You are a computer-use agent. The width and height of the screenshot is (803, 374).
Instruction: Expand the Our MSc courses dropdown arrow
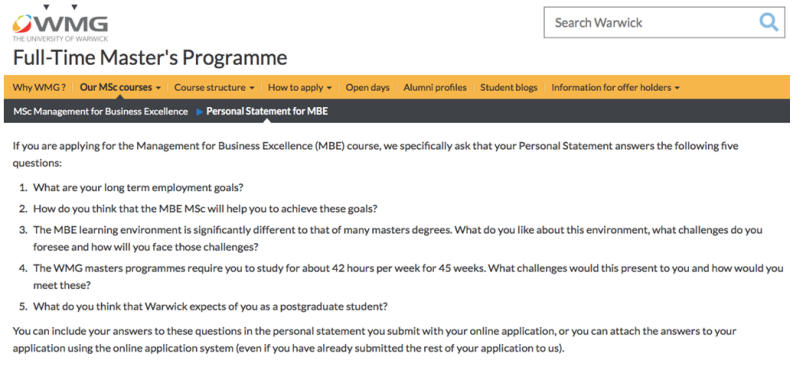pyautogui.click(x=158, y=88)
